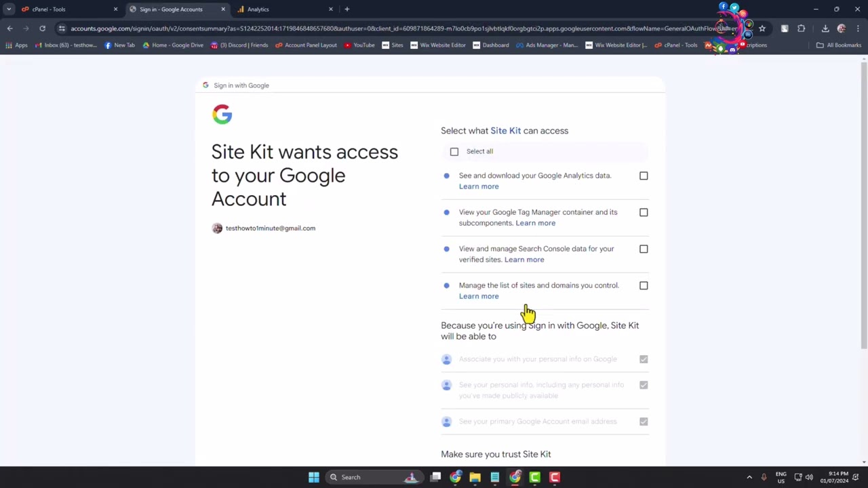This screenshot has width=868, height=488.
Task: Open the Inbox (63) bookmark
Action: pos(66,45)
